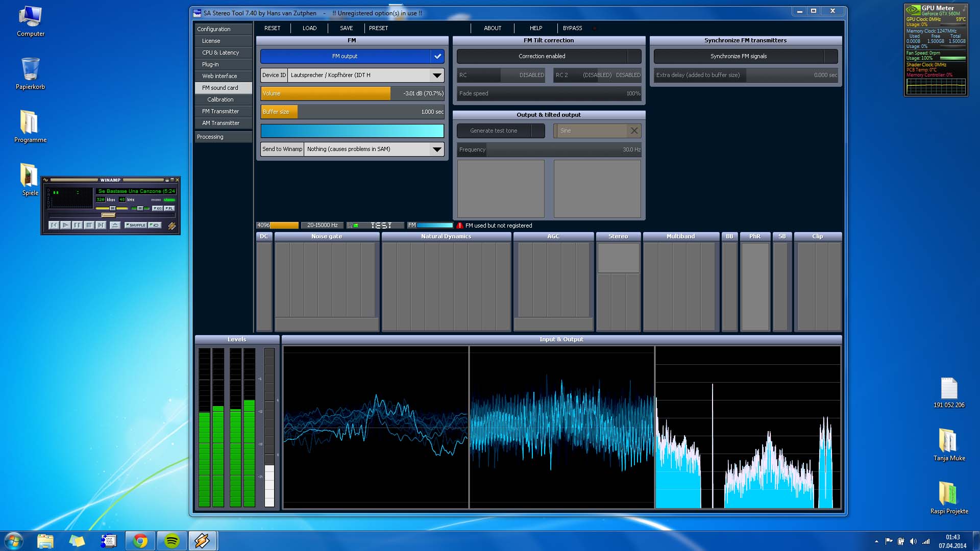Click the RESET menu item
980x551 pixels.
272,28
